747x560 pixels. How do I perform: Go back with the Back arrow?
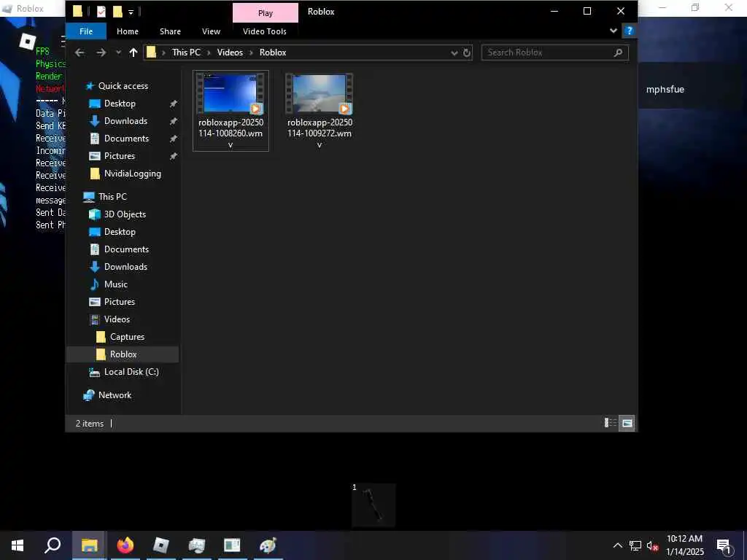(x=80, y=52)
